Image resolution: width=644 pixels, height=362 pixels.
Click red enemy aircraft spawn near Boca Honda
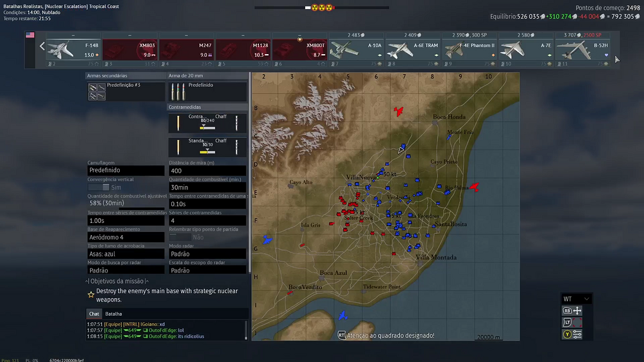click(399, 111)
